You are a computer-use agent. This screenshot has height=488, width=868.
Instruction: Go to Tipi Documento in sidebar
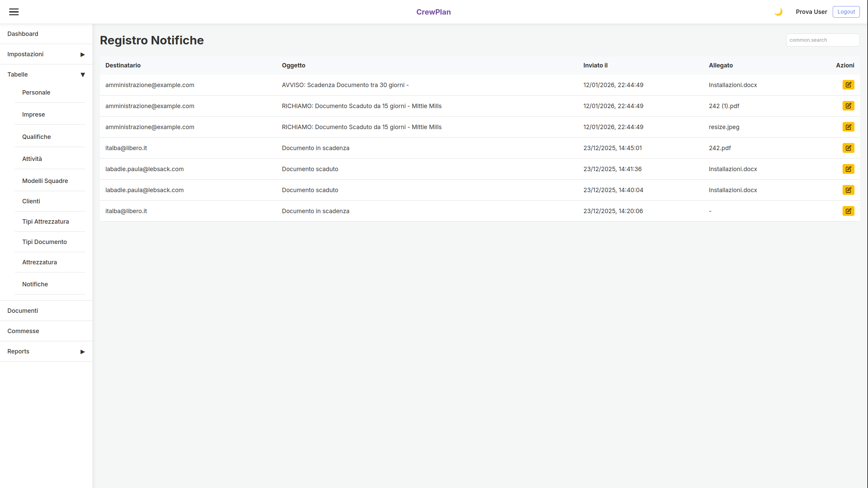[x=44, y=242]
